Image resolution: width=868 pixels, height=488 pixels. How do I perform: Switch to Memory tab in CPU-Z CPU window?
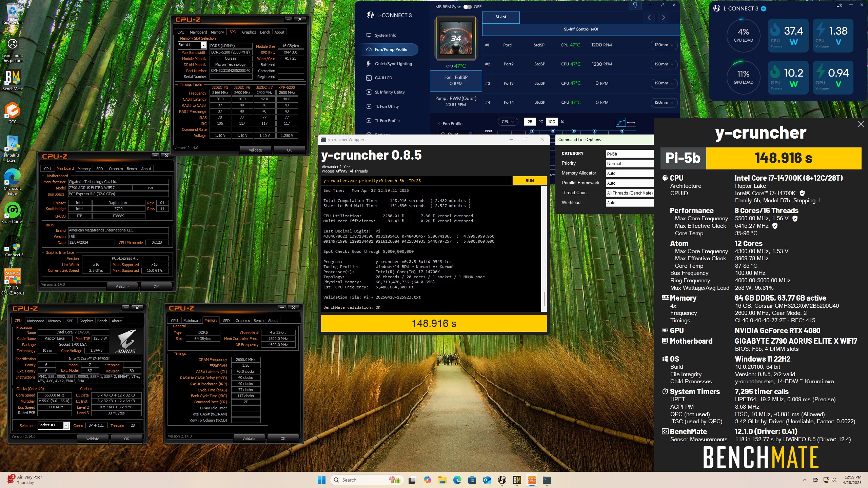pyautogui.click(x=55, y=321)
